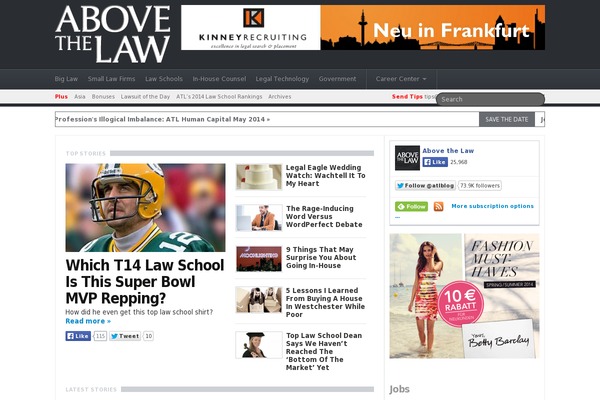
Task: Open the Which T14 Law School headline
Action: coord(145,281)
